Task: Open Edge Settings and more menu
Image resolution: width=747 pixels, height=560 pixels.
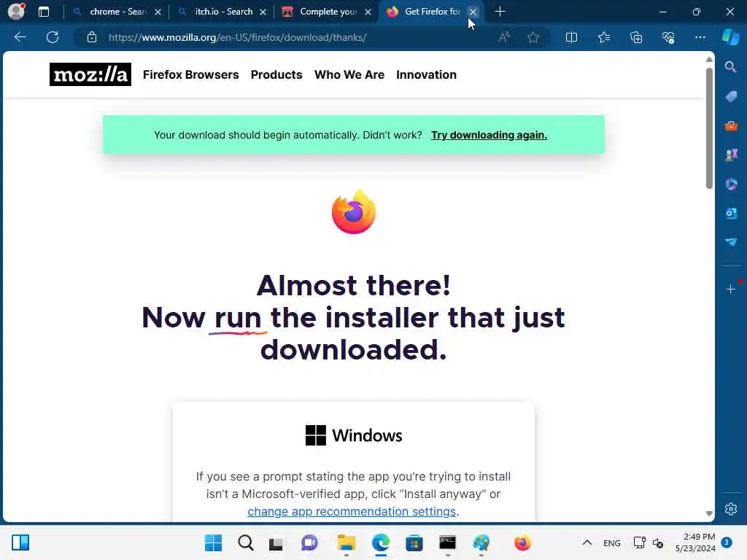Action: (700, 37)
